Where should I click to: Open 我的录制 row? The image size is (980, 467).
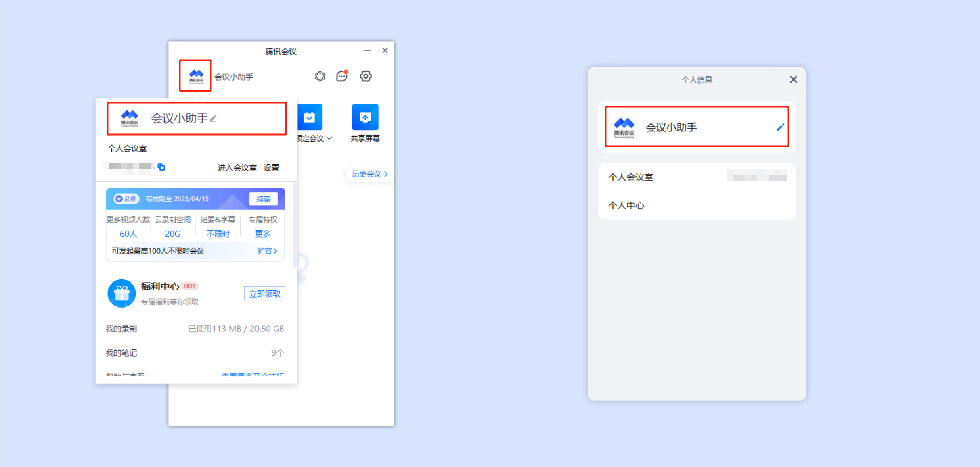tap(195, 329)
